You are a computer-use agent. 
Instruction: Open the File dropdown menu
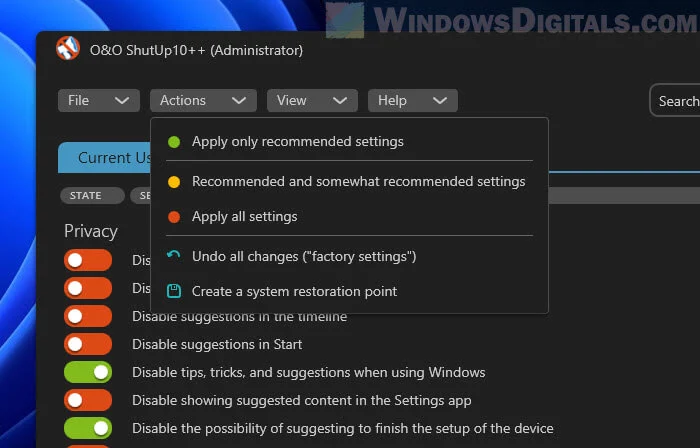(x=99, y=100)
